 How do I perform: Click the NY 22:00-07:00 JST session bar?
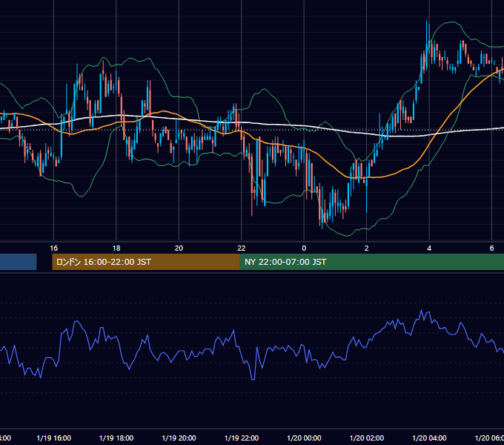point(372,262)
